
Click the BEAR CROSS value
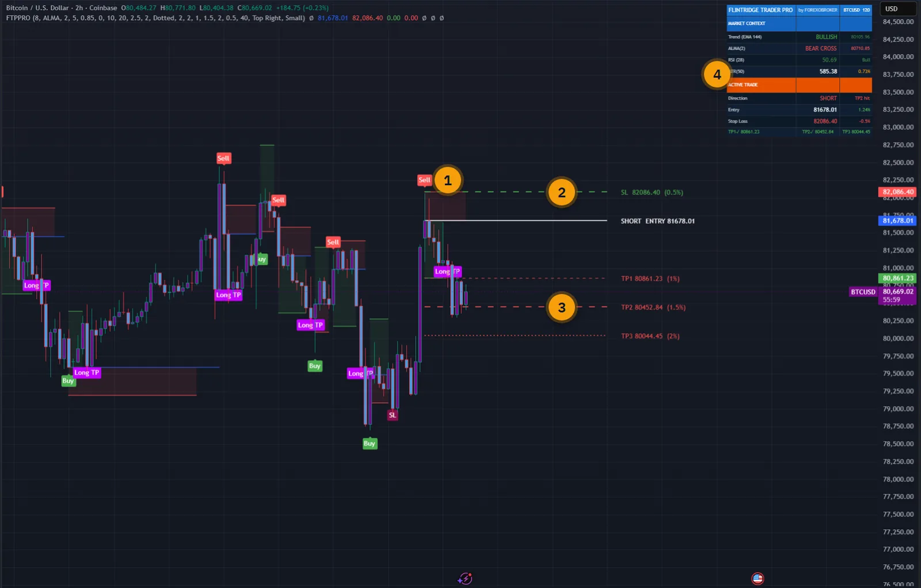[x=821, y=48]
